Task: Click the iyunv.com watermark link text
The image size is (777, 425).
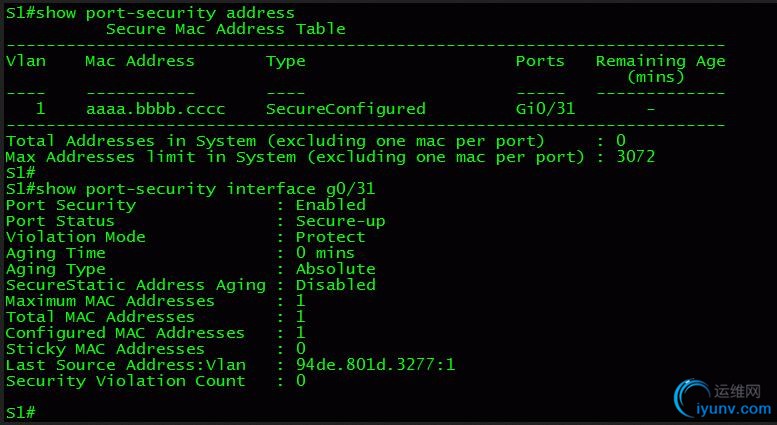Action: pos(735,408)
